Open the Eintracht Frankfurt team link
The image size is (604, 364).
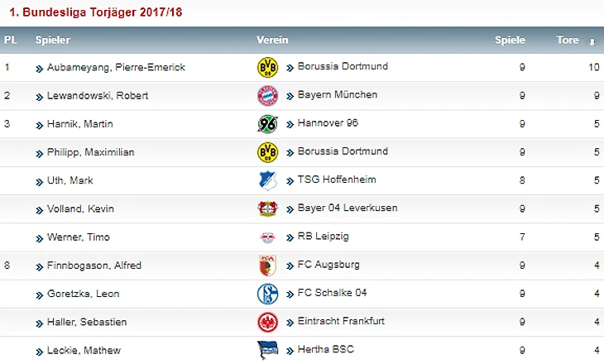pos(341,321)
